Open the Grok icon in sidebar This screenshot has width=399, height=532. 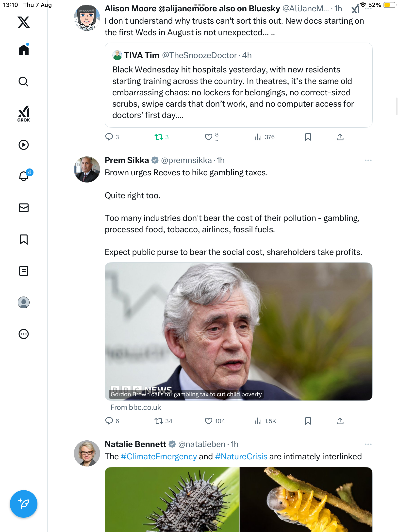point(24,113)
